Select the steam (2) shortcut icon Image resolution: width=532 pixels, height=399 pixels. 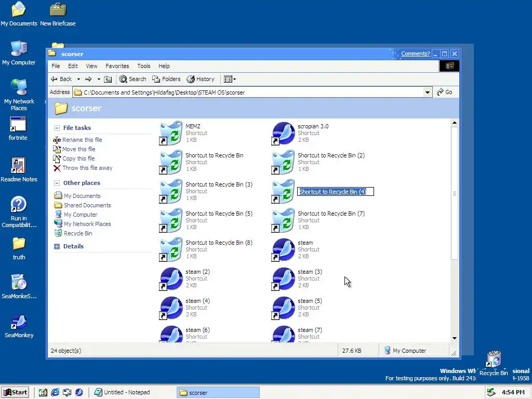coord(170,279)
